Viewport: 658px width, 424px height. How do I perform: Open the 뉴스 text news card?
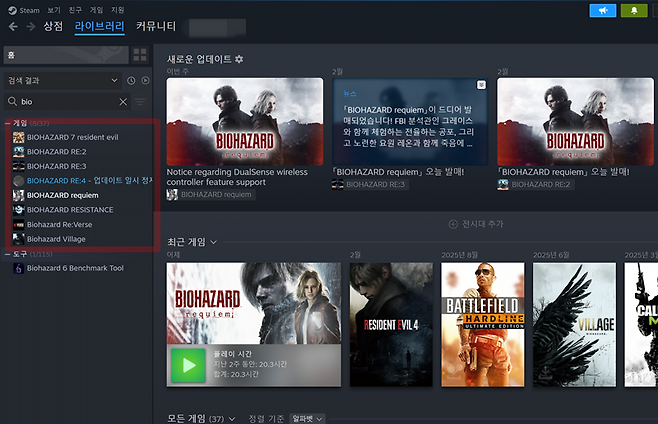pyautogui.click(x=410, y=121)
